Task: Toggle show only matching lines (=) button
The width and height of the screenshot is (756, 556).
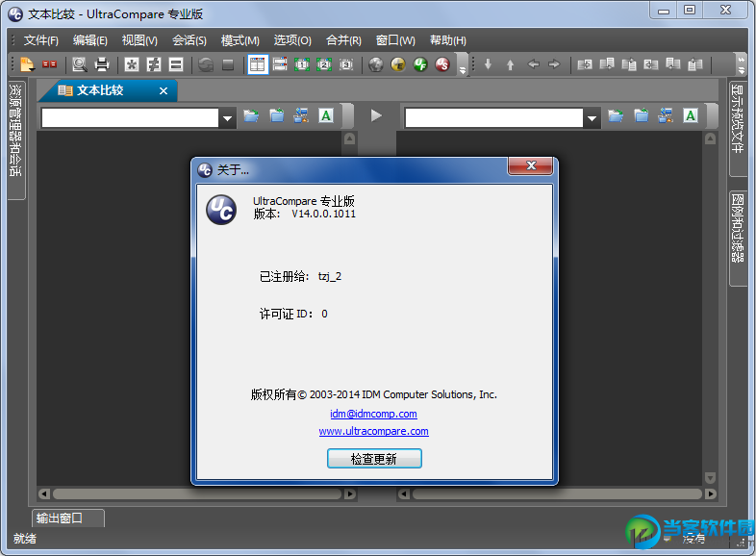Action: coord(176,64)
